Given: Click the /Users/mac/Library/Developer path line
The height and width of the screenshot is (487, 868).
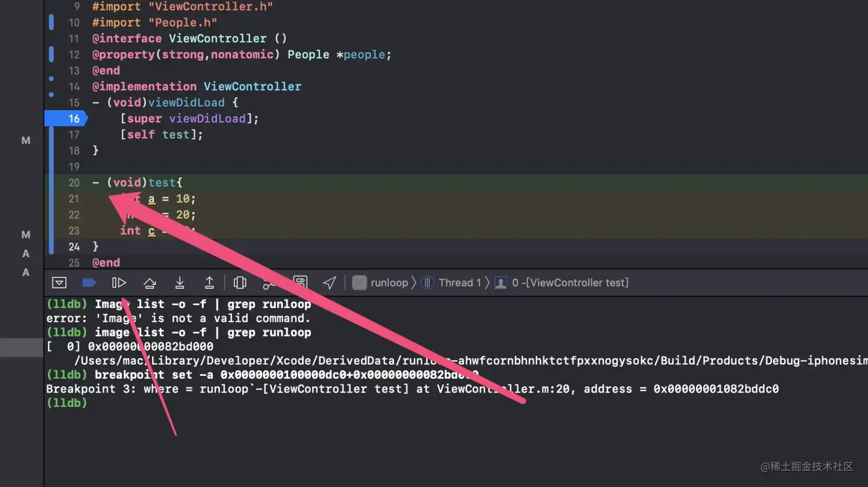Looking at the screenshot, I should point(471,361).
